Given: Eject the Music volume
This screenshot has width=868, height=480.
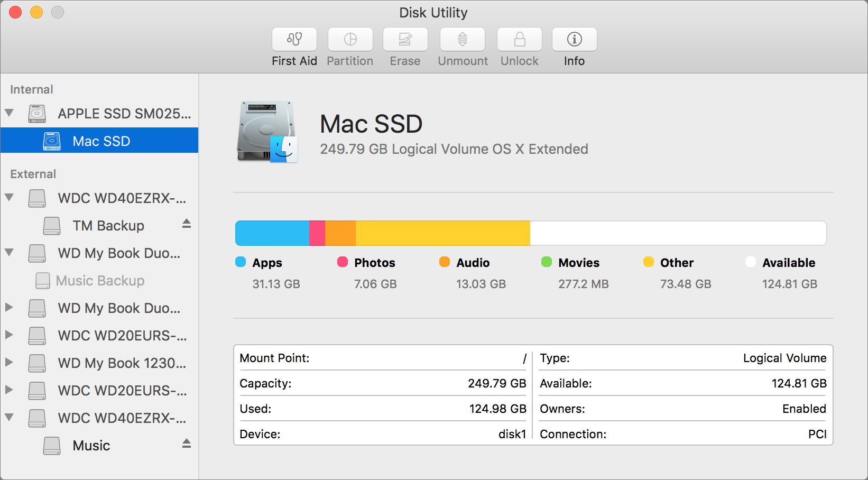Looking at the screenshot, I should click(x=187, y=444).
